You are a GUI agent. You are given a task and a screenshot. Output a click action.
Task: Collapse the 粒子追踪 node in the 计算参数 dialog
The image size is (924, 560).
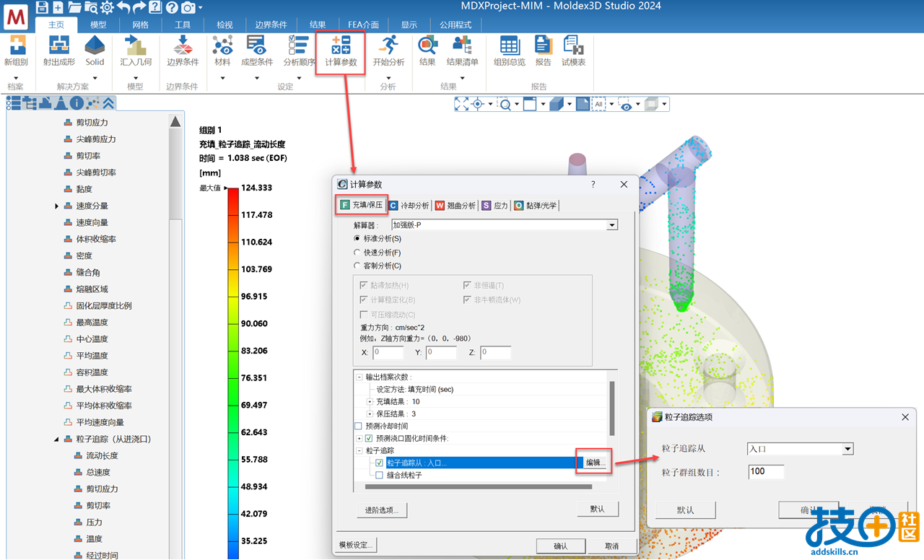(x=359, y=450)
